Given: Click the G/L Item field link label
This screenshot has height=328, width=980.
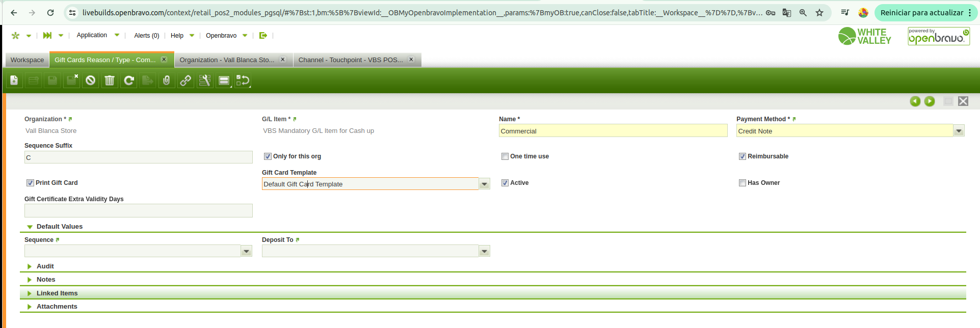Looking at the screenshot, I should 276,119.
